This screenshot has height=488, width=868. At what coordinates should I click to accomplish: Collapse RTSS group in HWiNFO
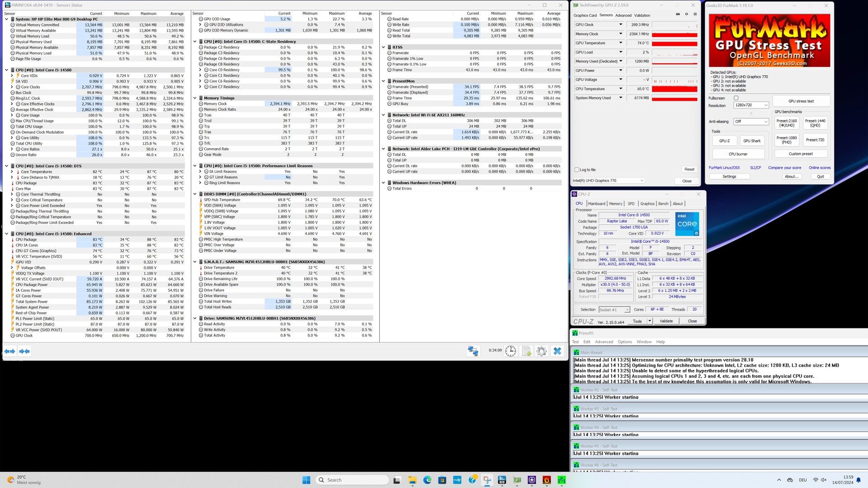(x=383, y=47)
